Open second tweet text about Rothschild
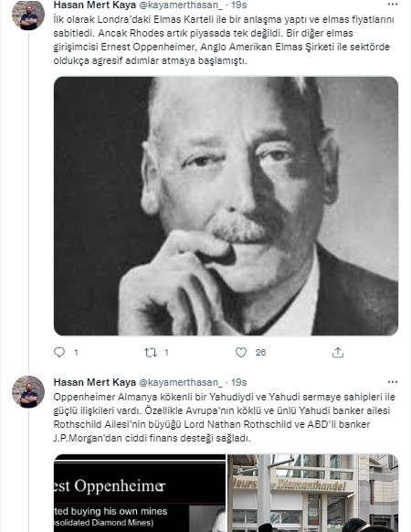Viewport: 411px width, 532px height. pyautogui.click(x=222, y=418)
